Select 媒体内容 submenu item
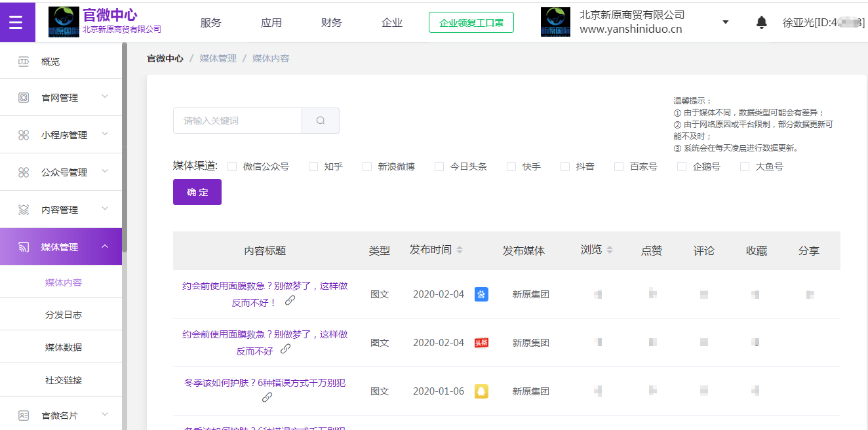 pyautogui.click(x=64, y=283)
